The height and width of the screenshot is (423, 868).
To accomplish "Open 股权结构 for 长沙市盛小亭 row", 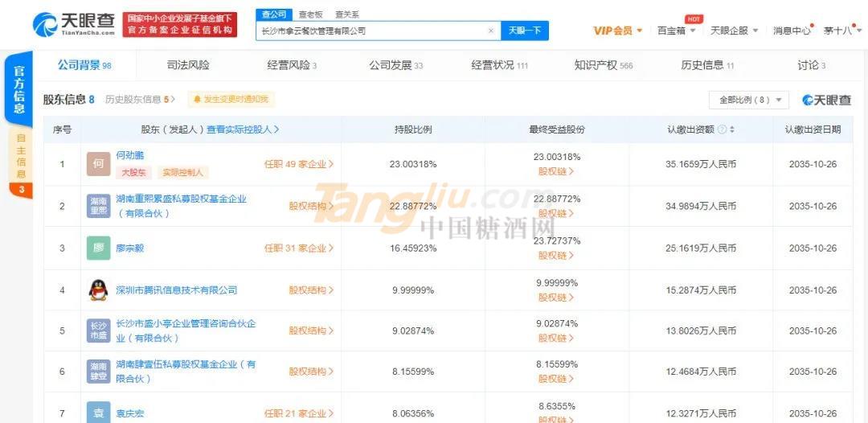I will [311, 331].
